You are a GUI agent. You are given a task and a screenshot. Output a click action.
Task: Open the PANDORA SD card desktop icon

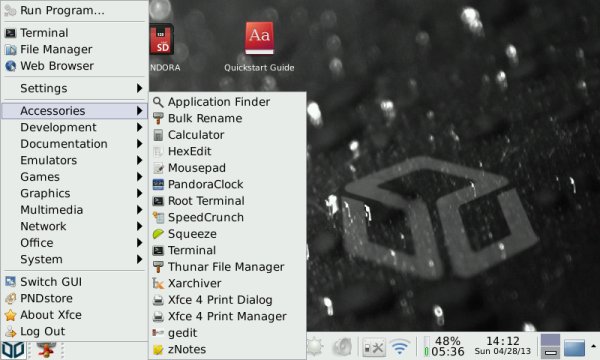[x=162, y=39]
